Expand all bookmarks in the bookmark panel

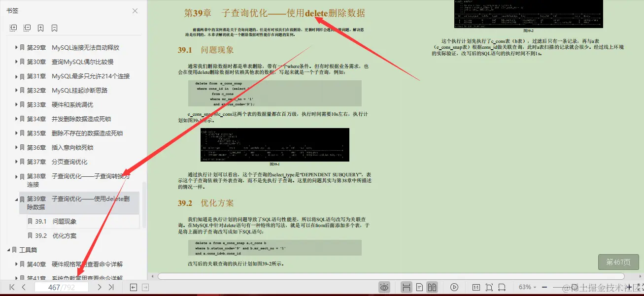13,28
